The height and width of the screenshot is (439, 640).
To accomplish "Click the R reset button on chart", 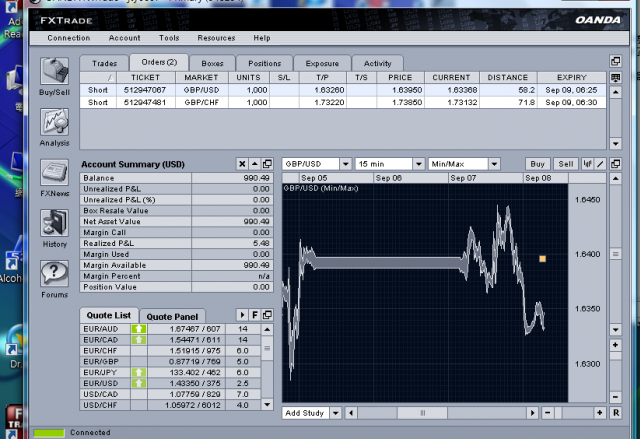I will [616, 413].
